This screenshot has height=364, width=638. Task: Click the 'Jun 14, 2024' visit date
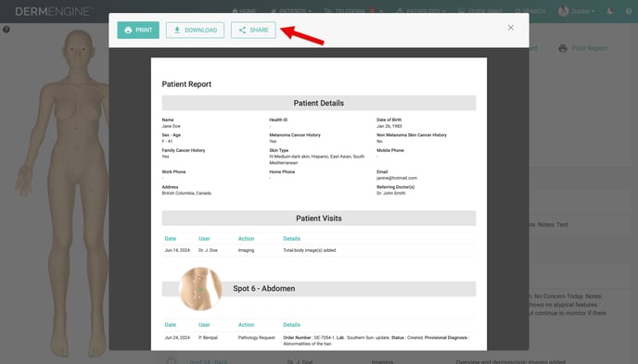point(177,250)
